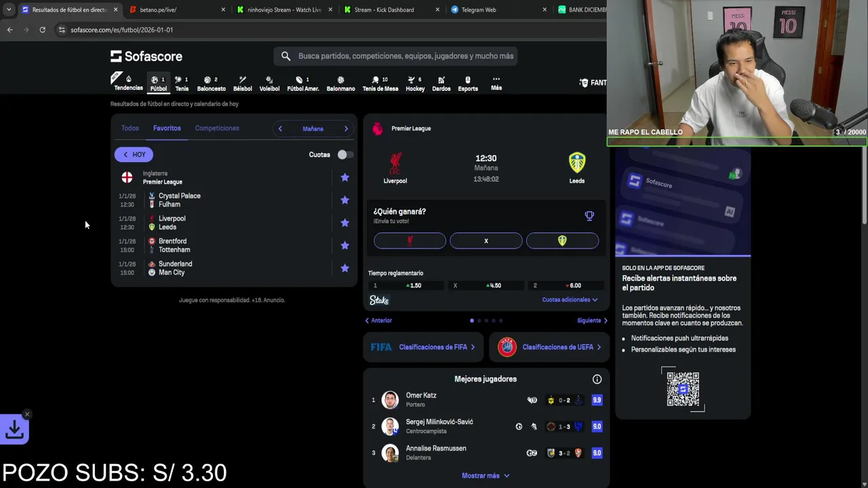Open Sergej Milinković-Savić player row
The width and height of the screenshot is (868, 488).
coord(486,426)
